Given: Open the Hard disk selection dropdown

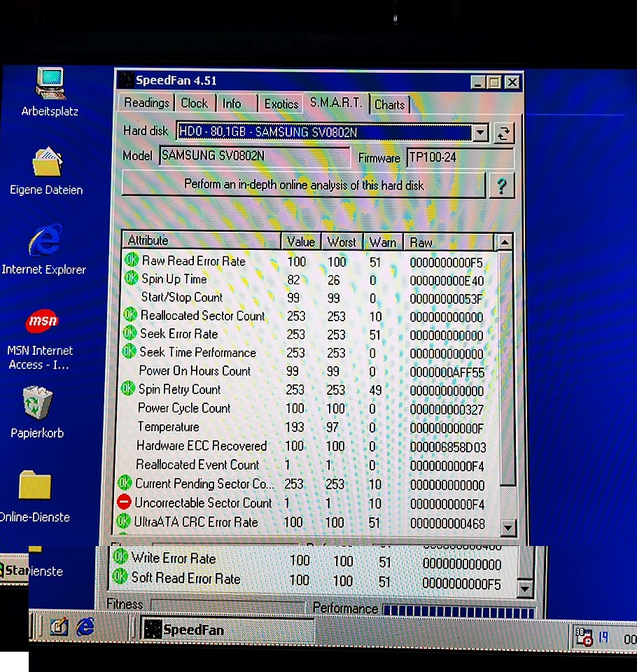Looking at the screenshot, I should tap(480, 133).
